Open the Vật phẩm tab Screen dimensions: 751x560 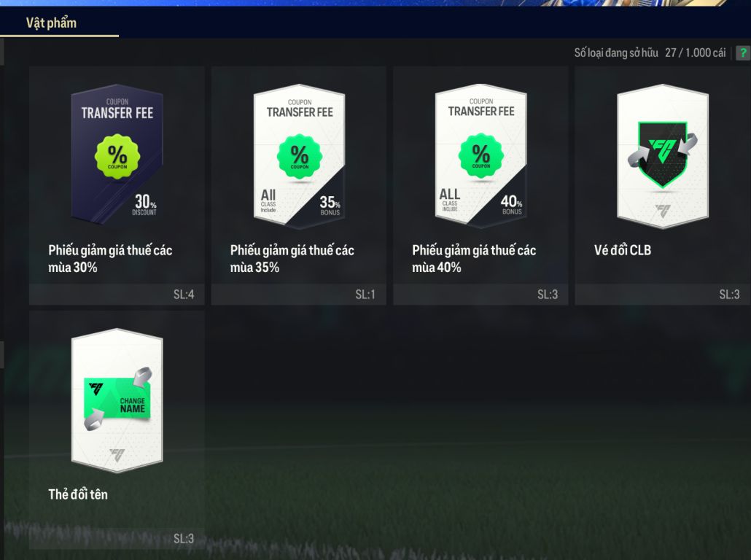click(51, 23)
